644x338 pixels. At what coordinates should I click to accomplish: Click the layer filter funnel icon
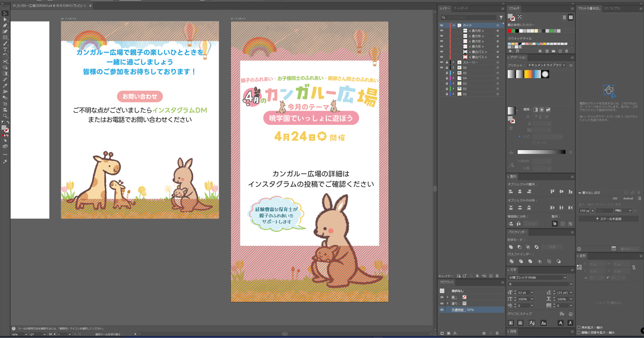(501, 17)
